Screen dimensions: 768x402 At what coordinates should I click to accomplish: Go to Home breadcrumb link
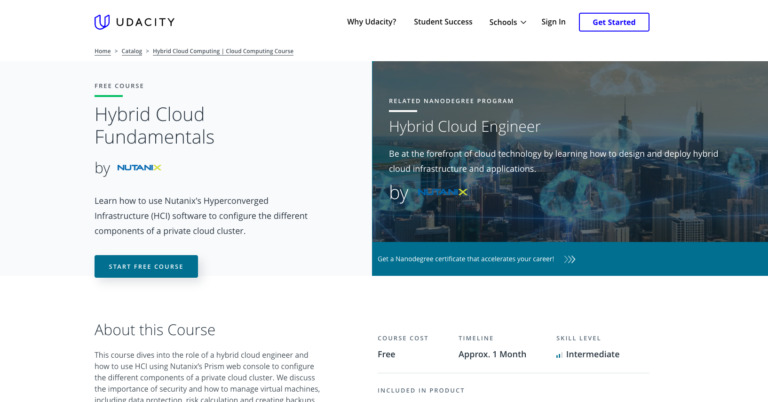(102, 51)
